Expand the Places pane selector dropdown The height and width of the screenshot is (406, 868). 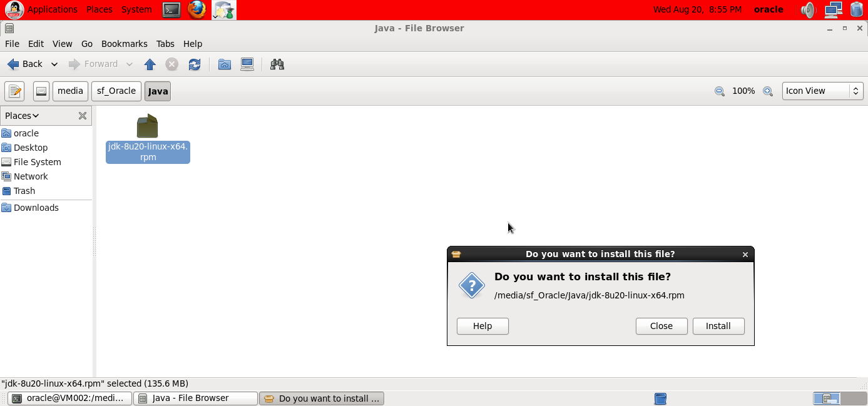pyautogui.click(x=22, y=116)
